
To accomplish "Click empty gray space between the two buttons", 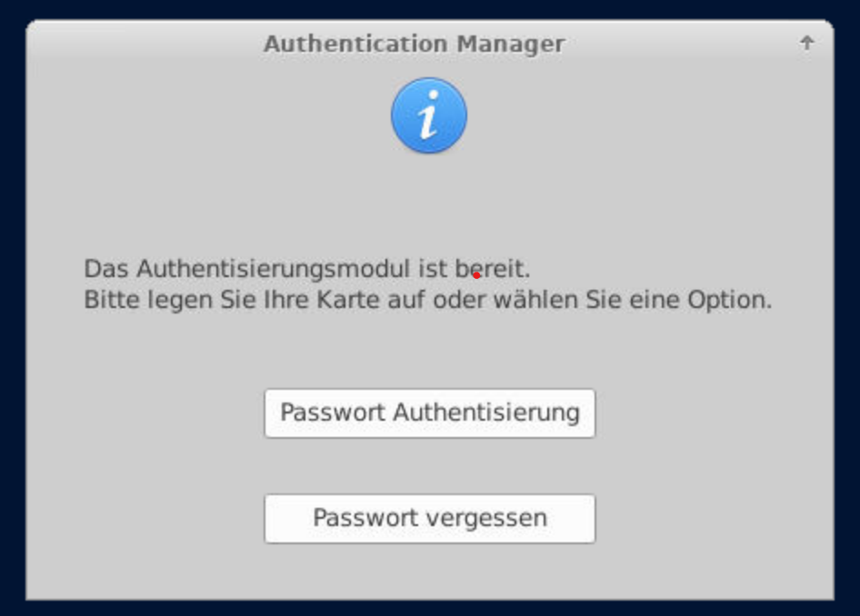I will tap(429, 466).
